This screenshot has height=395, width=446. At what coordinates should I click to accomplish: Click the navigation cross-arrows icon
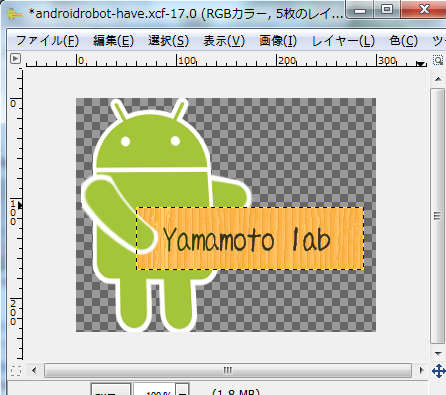[438, 371]
